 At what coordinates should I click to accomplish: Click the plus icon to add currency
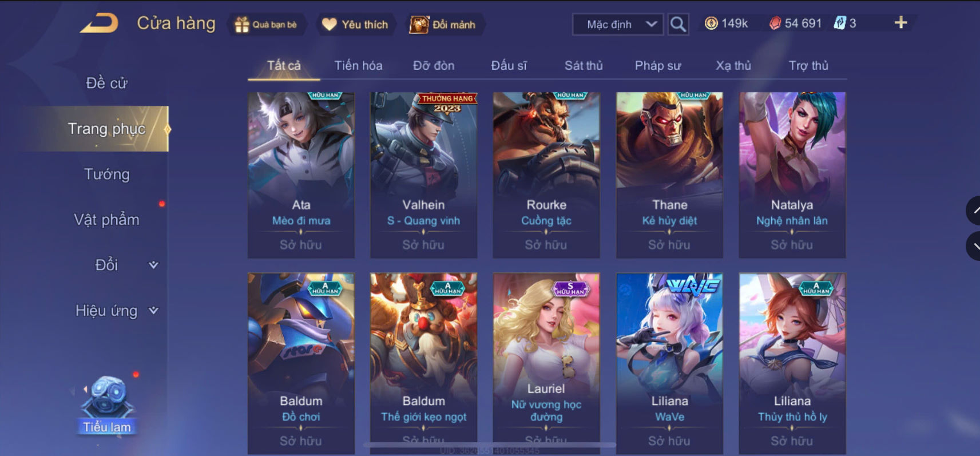pyautogui.click(x=900, y=22)
